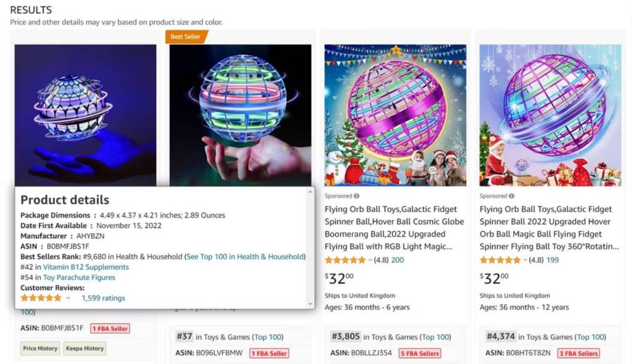Click the Sponsored info icon on third product
Viewport: 632px width, 364px height.
click(356, 196)
